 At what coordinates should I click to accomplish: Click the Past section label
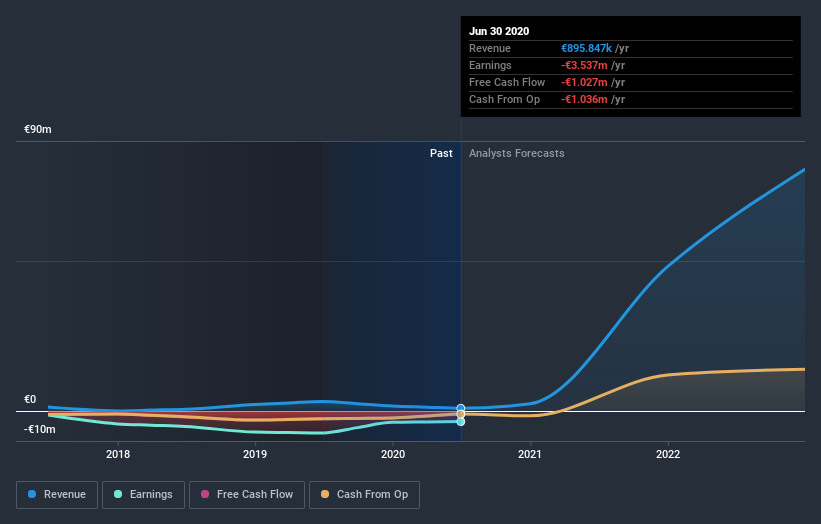441,153
